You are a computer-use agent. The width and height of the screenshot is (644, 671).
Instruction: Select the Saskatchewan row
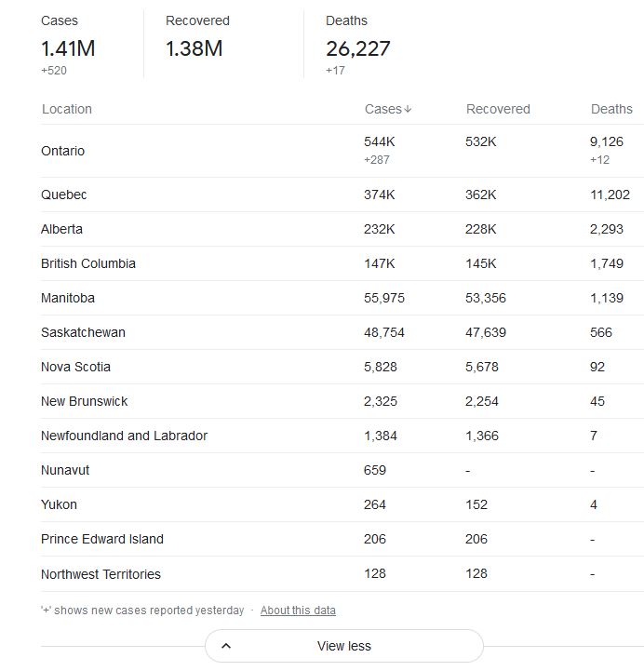click(342, 332)
